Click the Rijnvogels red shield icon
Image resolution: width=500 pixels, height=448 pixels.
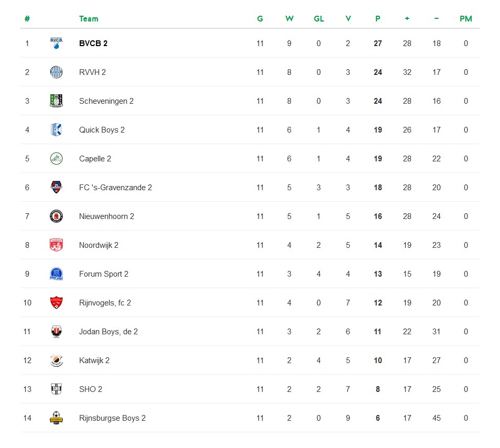click(x=57, y=303)
